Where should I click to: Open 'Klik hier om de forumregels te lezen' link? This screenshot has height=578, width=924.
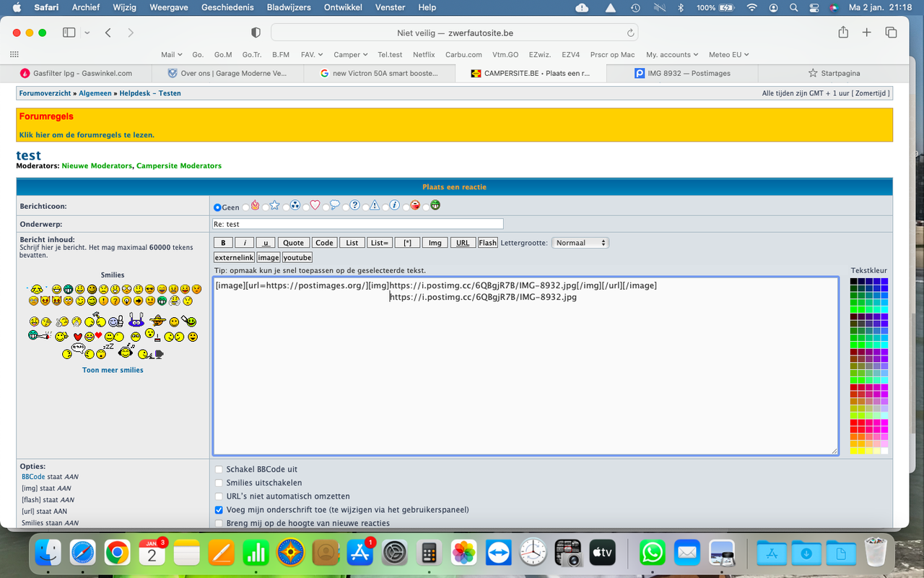click(87, 135)
